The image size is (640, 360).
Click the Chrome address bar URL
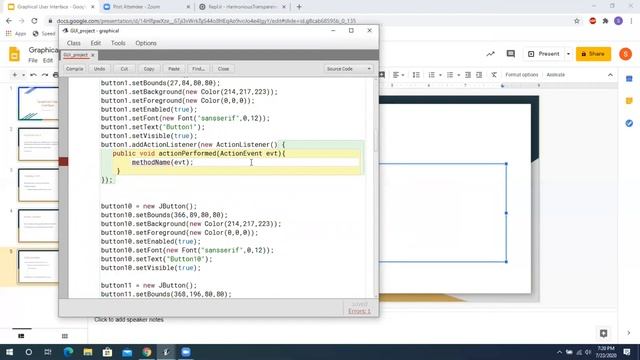206,21
